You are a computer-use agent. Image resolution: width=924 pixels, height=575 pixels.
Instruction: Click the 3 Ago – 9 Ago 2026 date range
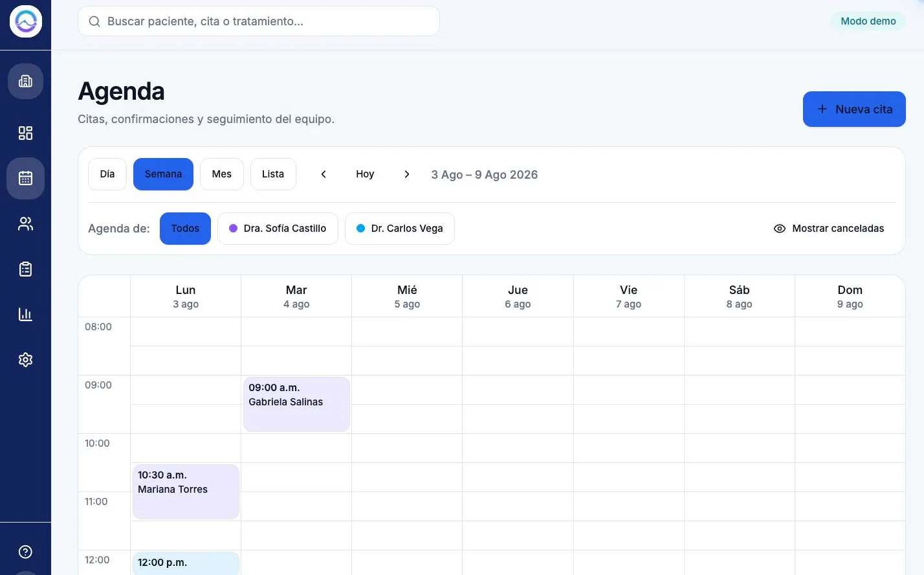tap(485, 175)
